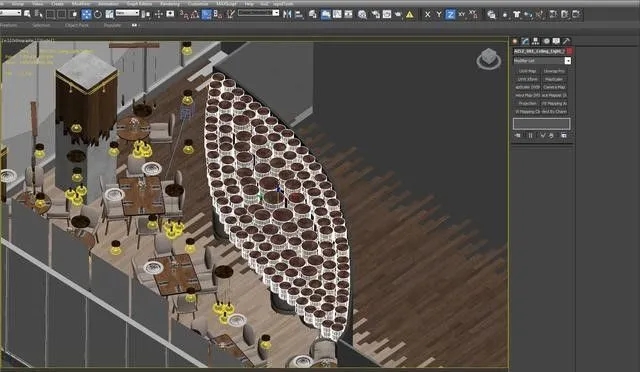The image size is (640, 372).
Task: Open the red object color swatch
Action: point(569,51)
